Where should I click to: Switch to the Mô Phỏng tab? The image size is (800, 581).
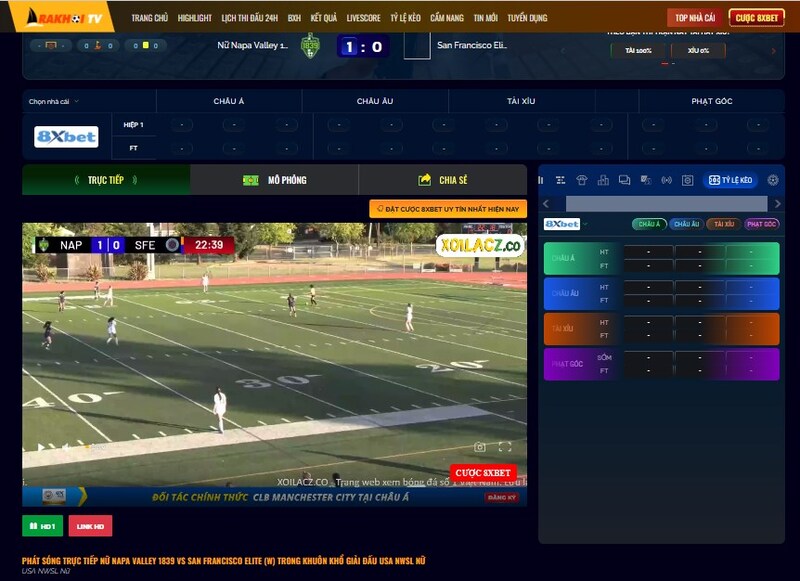[274, 180]
